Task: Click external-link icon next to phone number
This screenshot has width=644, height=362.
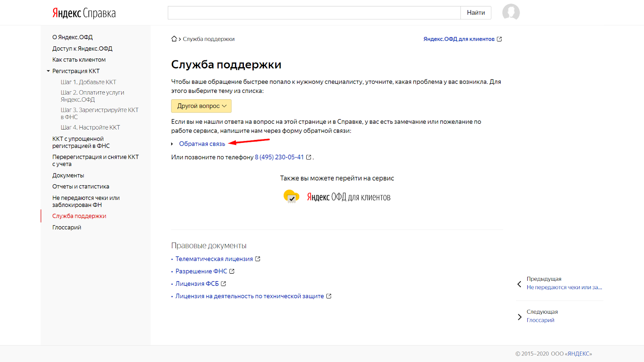Action: pos(309,157)
